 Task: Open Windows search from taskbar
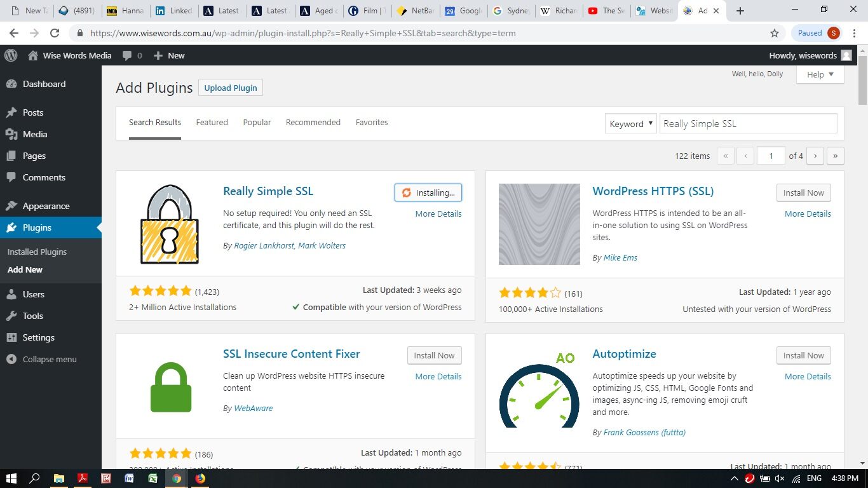point(35,478)
